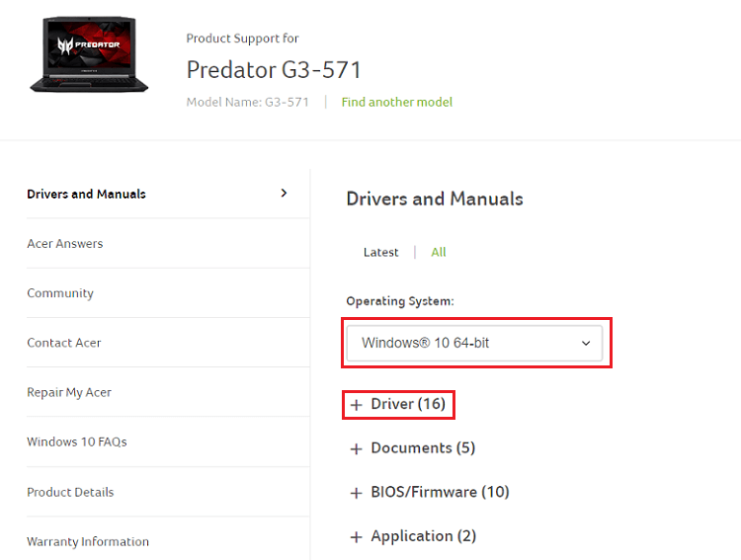Viewport: 741px width, 560px height.
Task: Click Model Name: G3-571 text
Action: click(x=248, y=102)
